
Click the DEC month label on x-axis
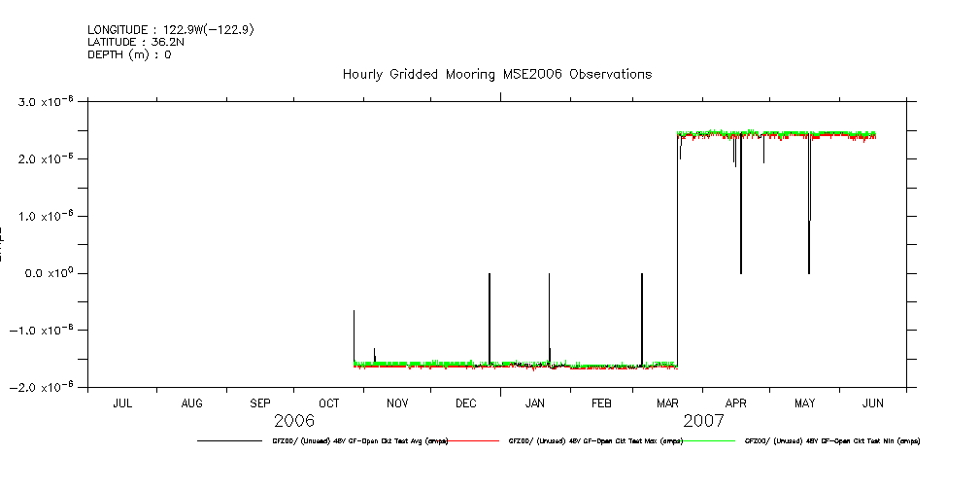(x=465, y=402)
